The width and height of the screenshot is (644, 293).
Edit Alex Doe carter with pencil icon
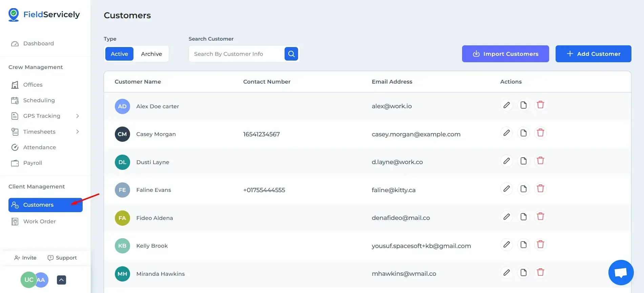pyautogui.click(x=506, y=105)
